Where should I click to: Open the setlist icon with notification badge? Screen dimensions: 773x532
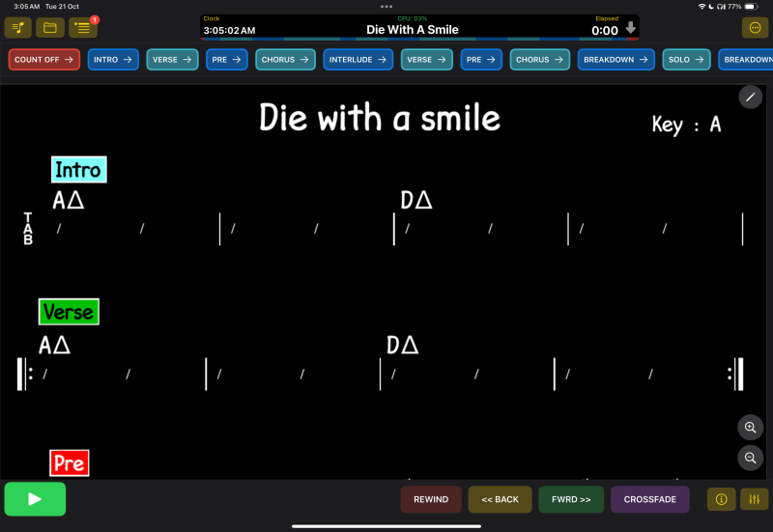pos(83,28)
